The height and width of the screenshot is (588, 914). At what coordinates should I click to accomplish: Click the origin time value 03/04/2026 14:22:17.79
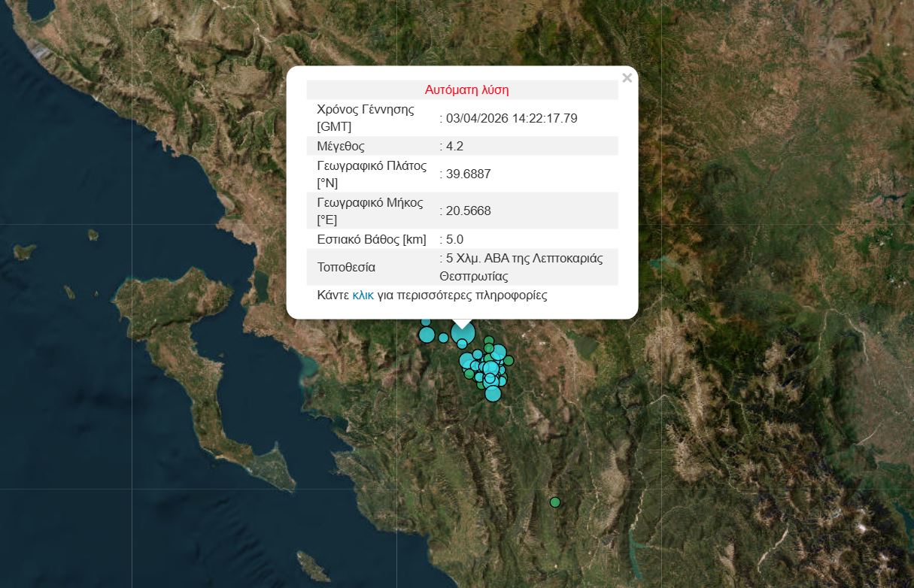tap(512, 118)
